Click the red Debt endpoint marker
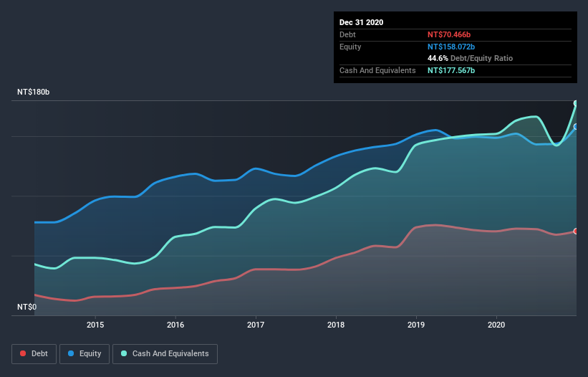 click(x=576, y=231)
